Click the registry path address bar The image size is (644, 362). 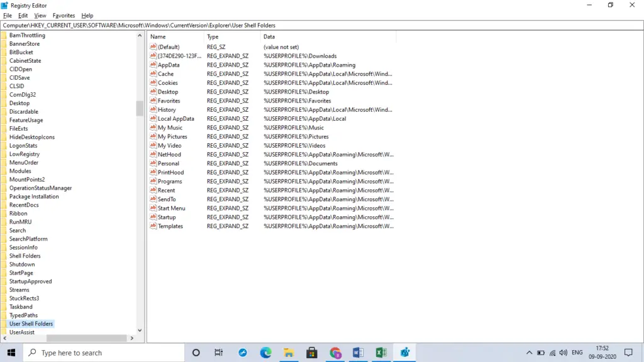tap(321, 25)
